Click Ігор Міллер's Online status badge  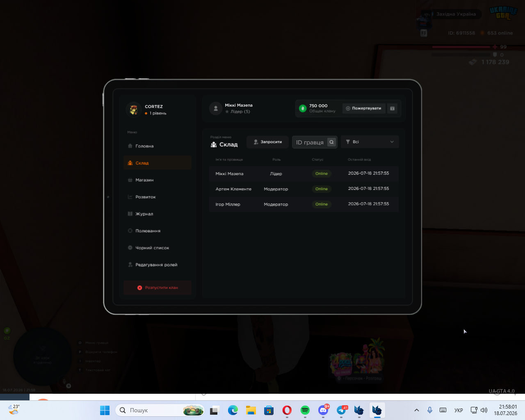click(x=322, y=204)
